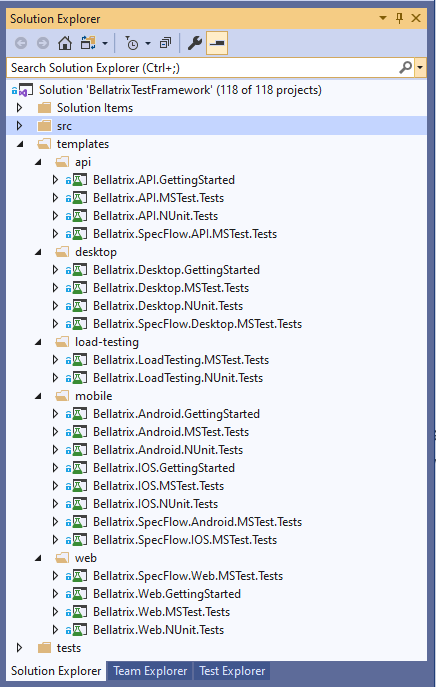Select the Bellatrix.Web.NUnit.Tests project

tap(158, 630)
